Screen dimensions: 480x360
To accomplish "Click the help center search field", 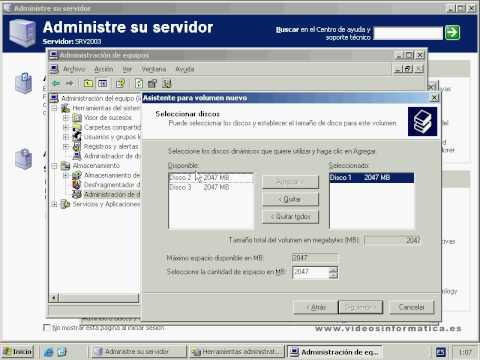I will [408, 33].
